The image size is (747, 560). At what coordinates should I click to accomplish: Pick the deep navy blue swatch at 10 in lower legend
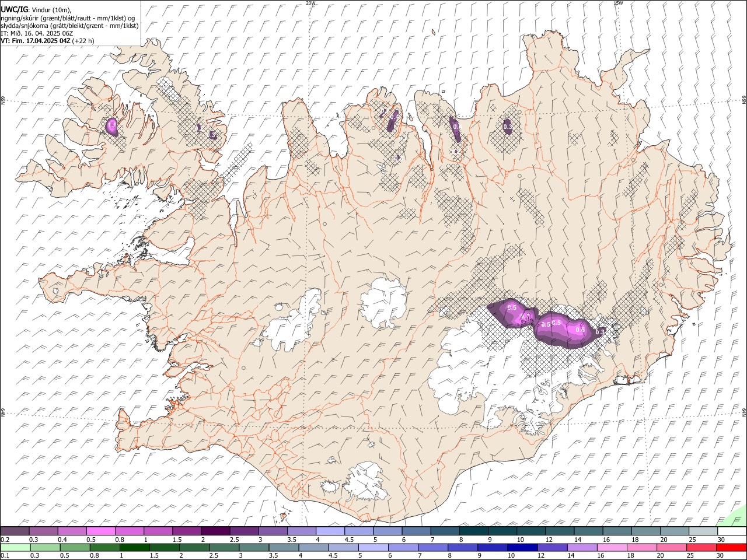tap(523, 547)
